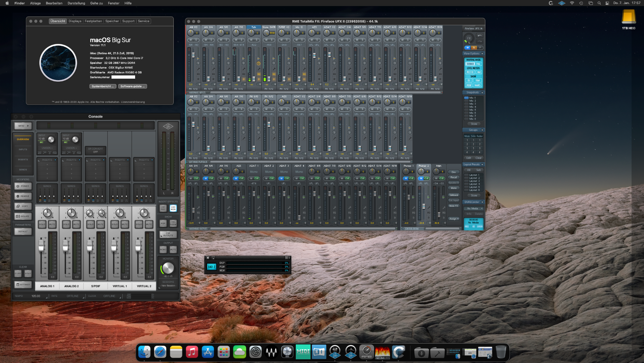Toggle mute on Phones 1 channel
The width and height of the screenshot is (644, 363).
click(x=406, y=178)
